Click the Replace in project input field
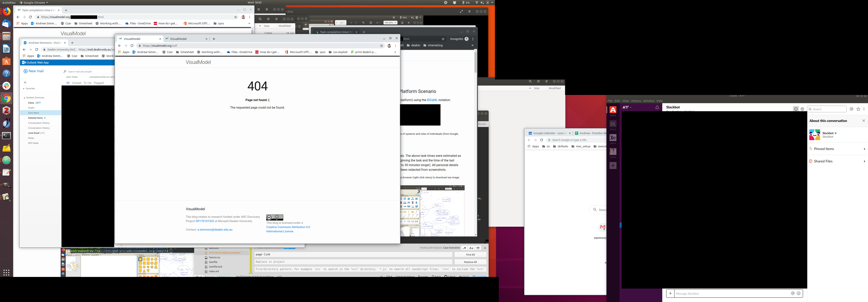 click(x=353, y=262)
